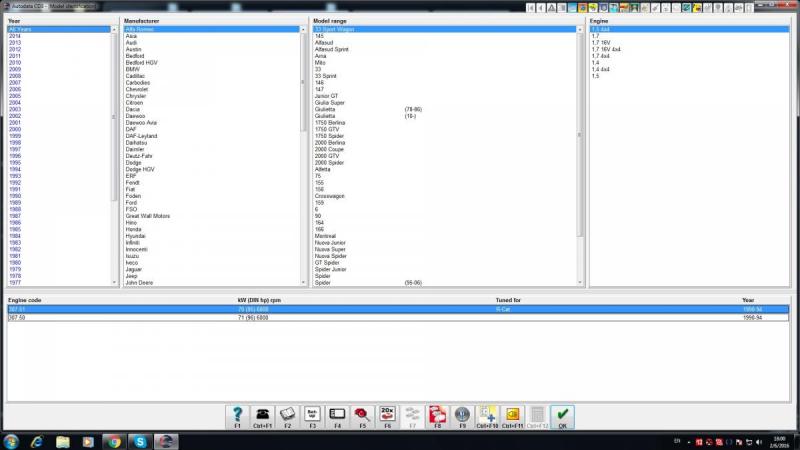Select second engine code row 307.50
The height and width of the screenshot is (450, 800).
coord(398,317)
